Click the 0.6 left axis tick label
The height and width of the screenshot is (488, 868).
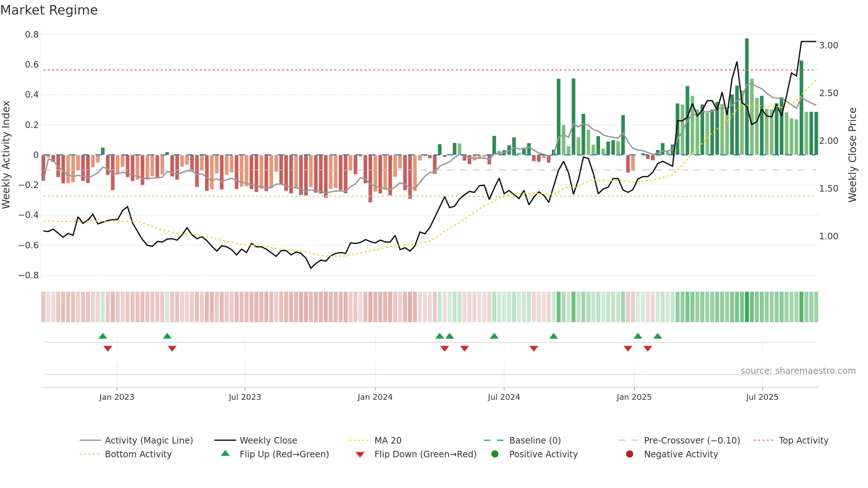pyautogui.click(x=32, y=65)
